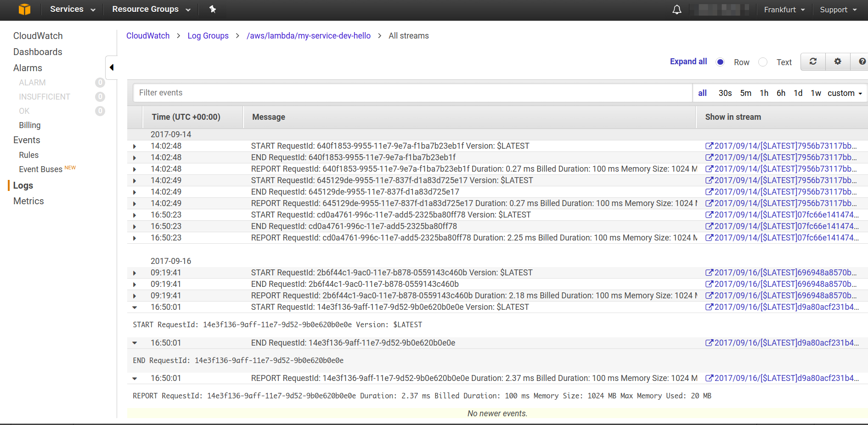
Task: Collapse the 16:50:01 START 14e3f136 row
Action: 135,308
